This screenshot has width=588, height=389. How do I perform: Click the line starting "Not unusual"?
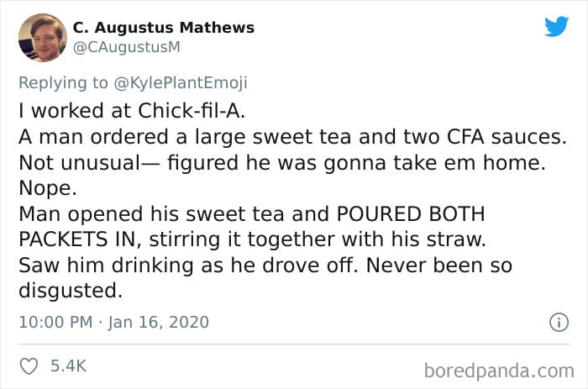point(282,163)
